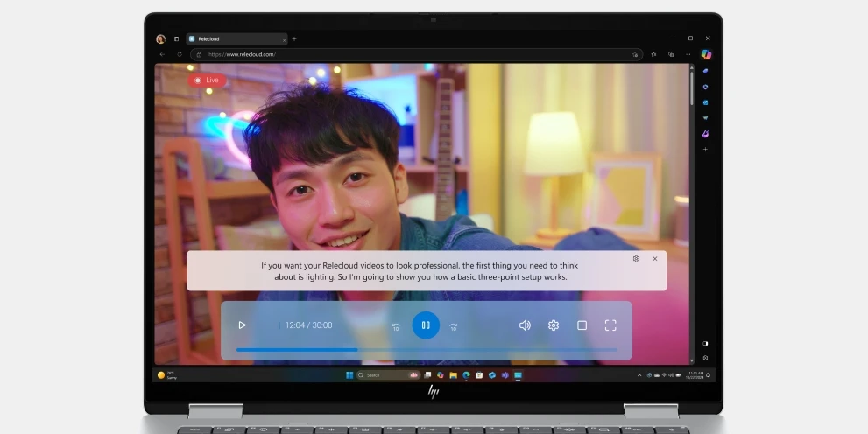Click the red Live badge
868x434 pixels.
pyautogui.click(x=207, y=80)
